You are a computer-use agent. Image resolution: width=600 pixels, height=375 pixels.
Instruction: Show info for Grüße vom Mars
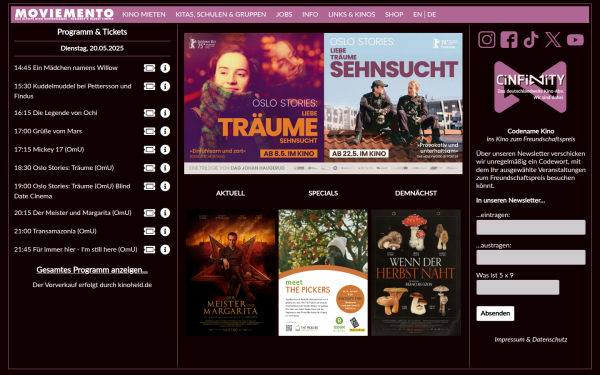165,131
